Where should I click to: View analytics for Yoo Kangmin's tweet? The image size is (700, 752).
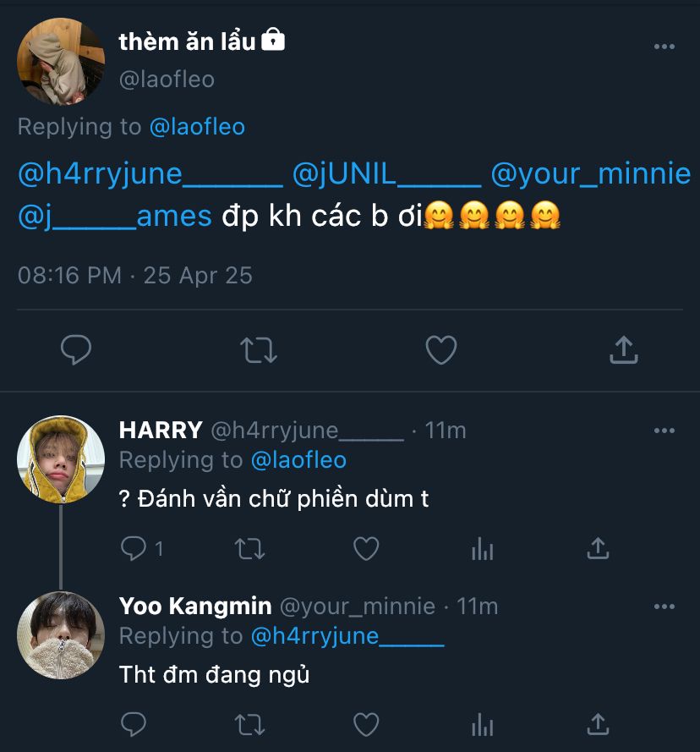482,725
